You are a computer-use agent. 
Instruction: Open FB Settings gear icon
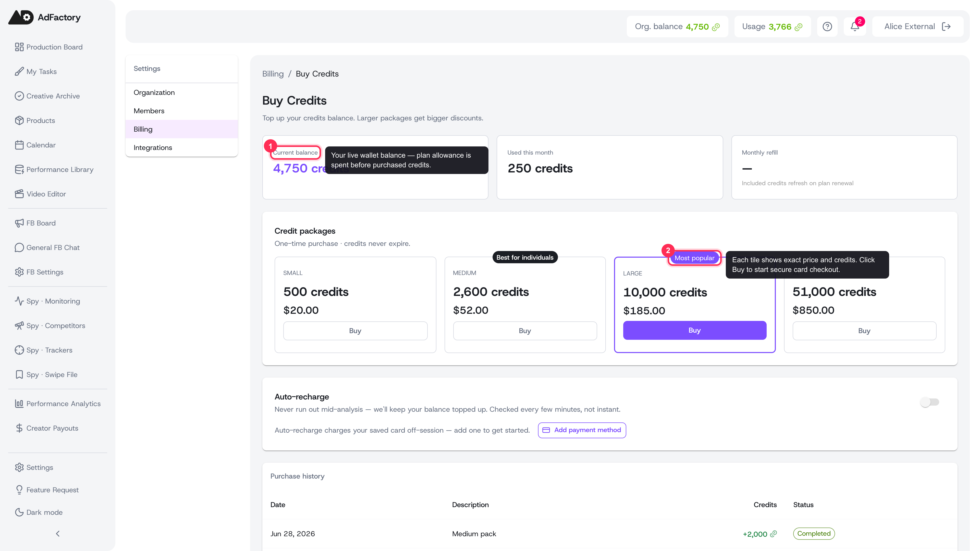[19, 272]
